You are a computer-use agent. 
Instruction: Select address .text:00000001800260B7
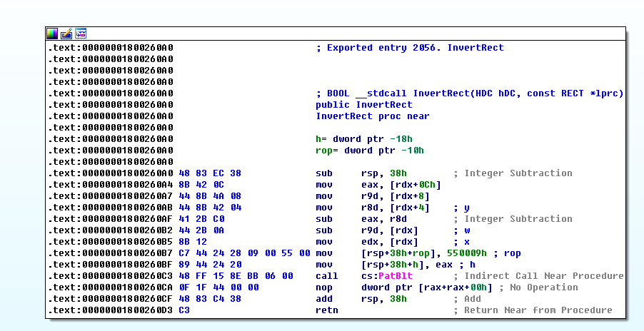(111, 253)
